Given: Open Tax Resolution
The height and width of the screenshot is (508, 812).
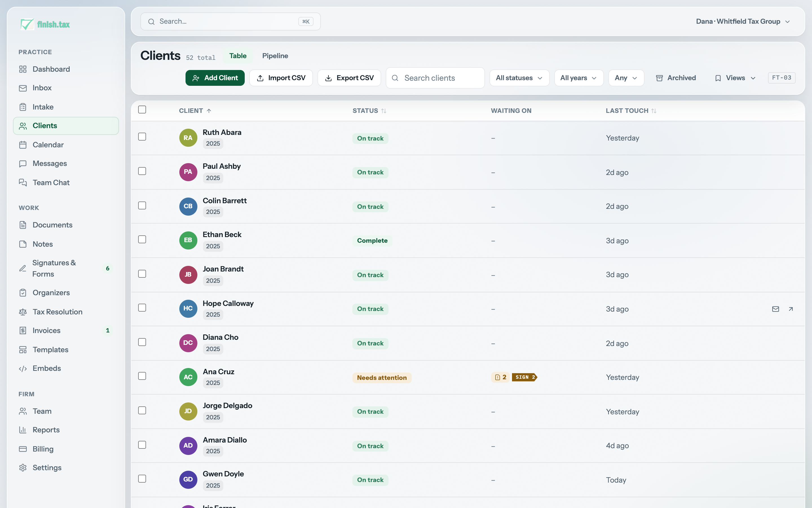Looking at the screenshot, I should click(x=66, y=312).
